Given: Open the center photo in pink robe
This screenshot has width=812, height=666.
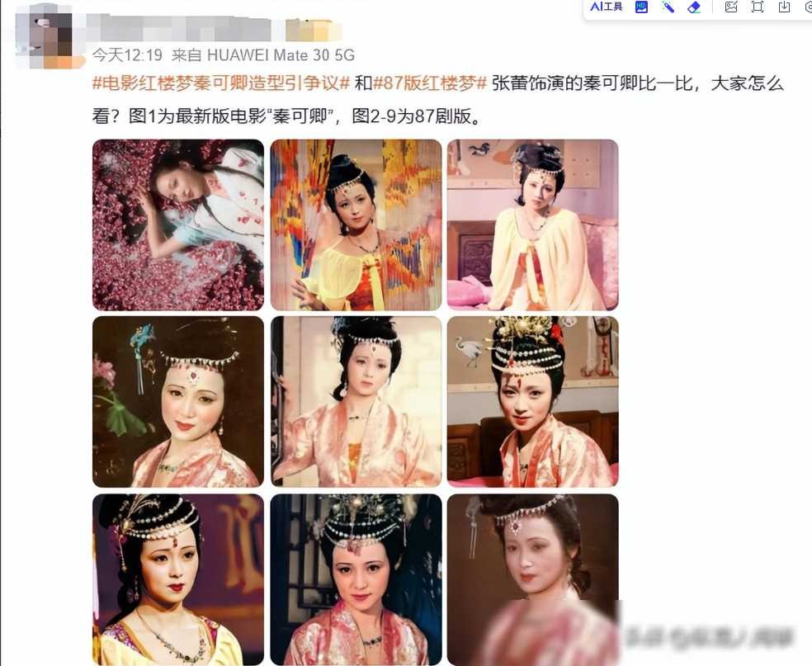Looking at the screenshot, I should 356,402.
